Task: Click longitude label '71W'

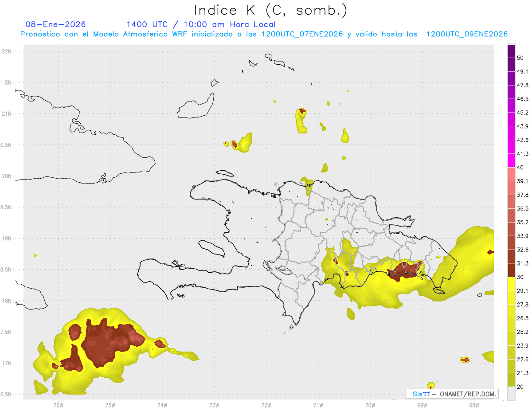Action: click(318, 405)
